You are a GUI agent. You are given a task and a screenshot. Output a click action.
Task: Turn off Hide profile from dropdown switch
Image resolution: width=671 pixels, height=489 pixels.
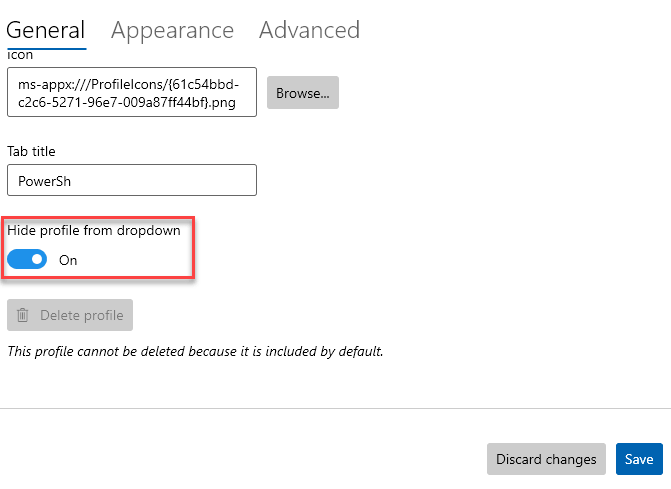27,260
